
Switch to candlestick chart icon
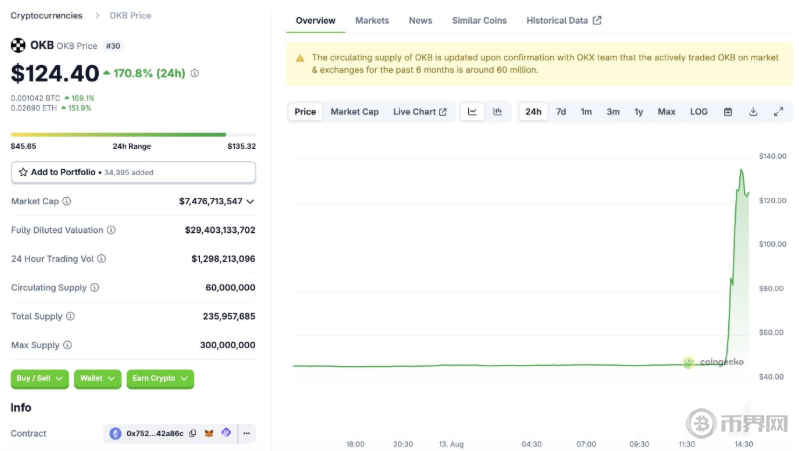tap(497, 112)
